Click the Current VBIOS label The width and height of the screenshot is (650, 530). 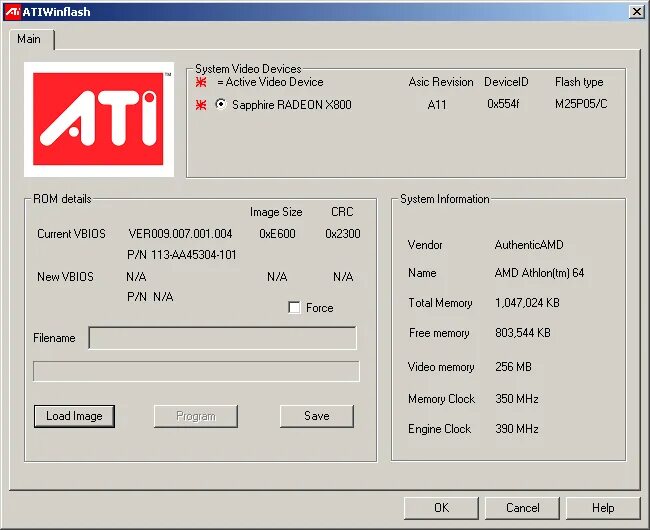tap(71, 234)
